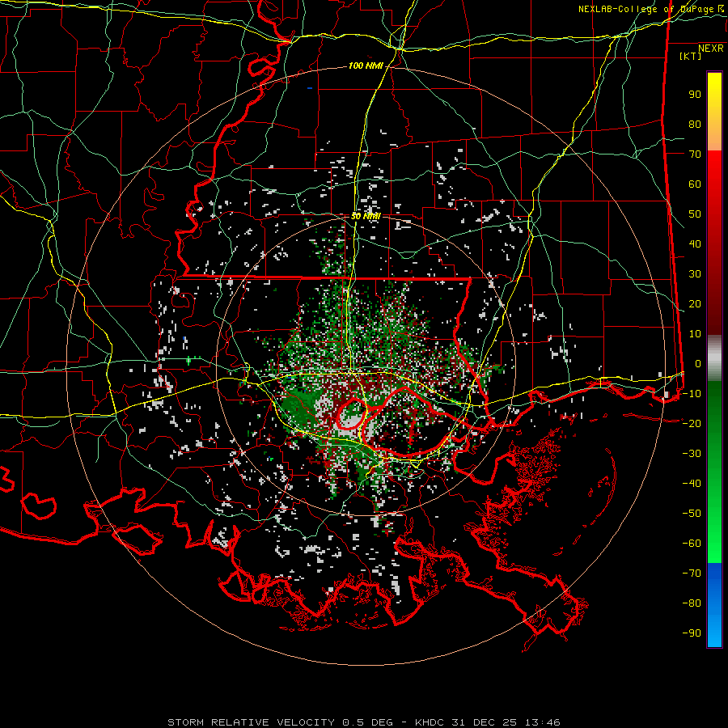Click the -60 value on velocity scale

coord(692,544)
